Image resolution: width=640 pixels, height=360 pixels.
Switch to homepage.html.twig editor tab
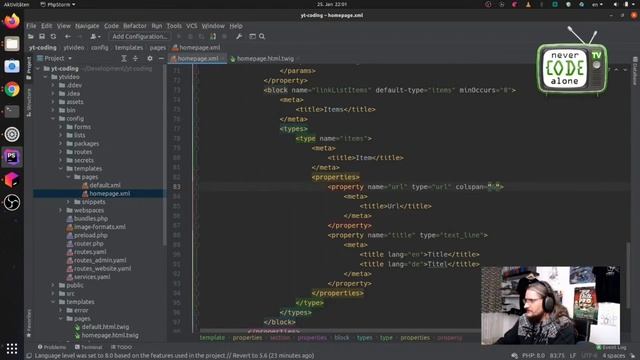click(x=265, y=59)
